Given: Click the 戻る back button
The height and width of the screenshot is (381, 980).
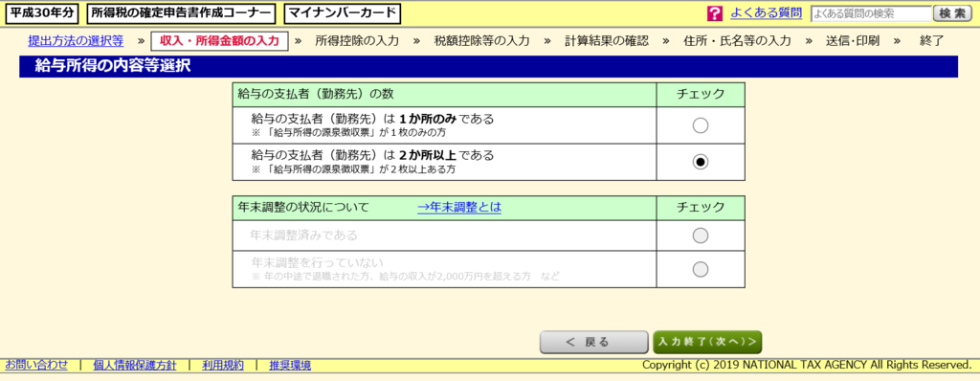Looking at the screenshot, I should (x=593, y=342).
